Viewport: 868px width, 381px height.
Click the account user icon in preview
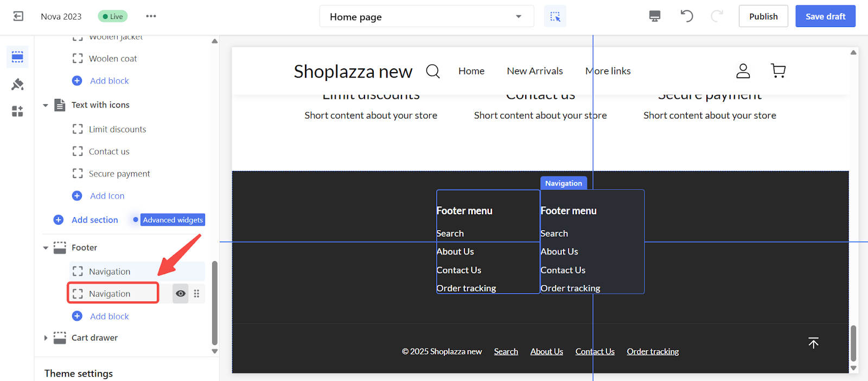tap(743, 71)
